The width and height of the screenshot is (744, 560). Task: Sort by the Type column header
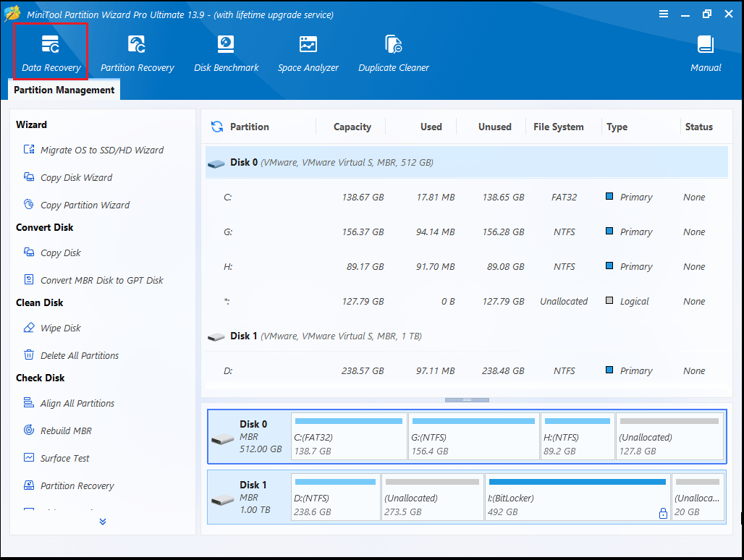pyautogui.click(x=617, y=127)
